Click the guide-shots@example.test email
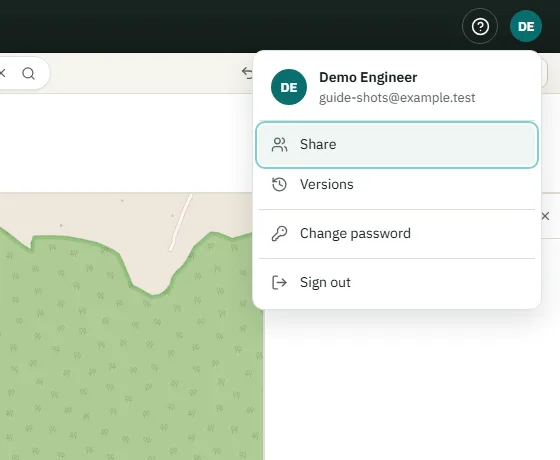The image size is (560, 460). pyautogui.click(x=397, y=98)
